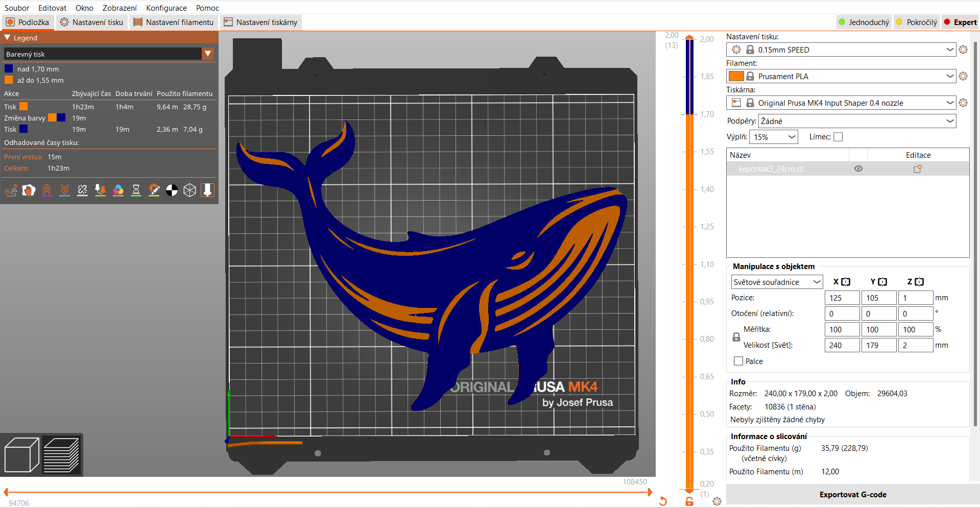The image size is (980, 508).
Task: Edit filament preset gear beside Prusament PLA
Action: pyautogui.click(x=963, y=76)
